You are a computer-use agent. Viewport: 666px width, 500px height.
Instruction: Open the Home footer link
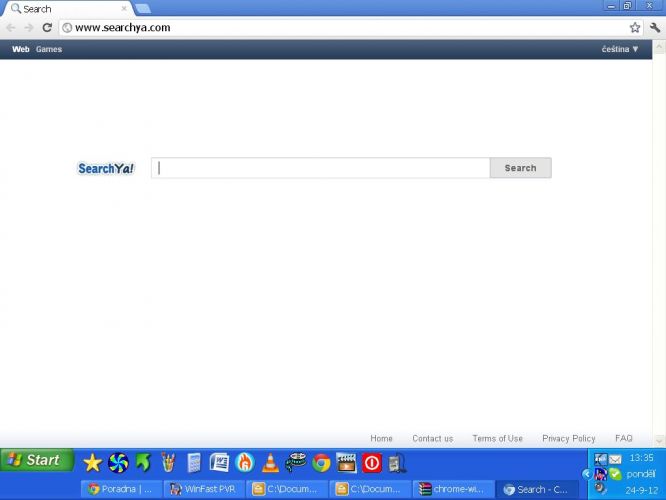point(381,438)
